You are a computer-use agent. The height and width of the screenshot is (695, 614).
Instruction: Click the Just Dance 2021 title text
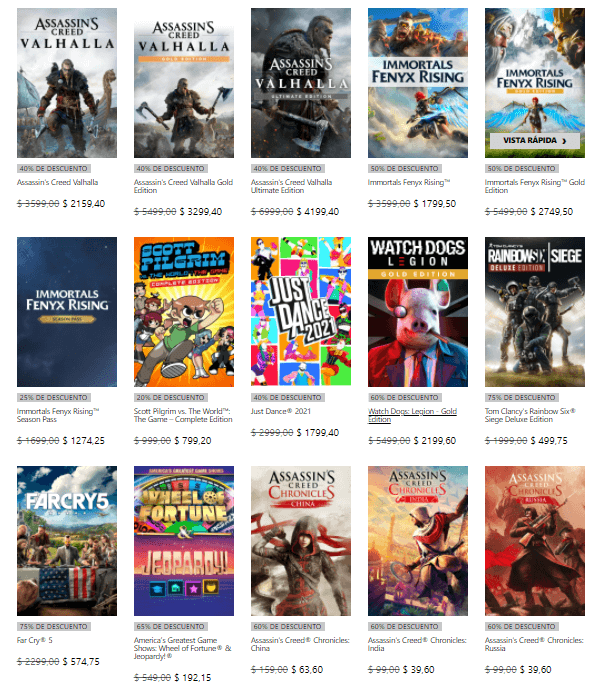(x=281, y=411)
